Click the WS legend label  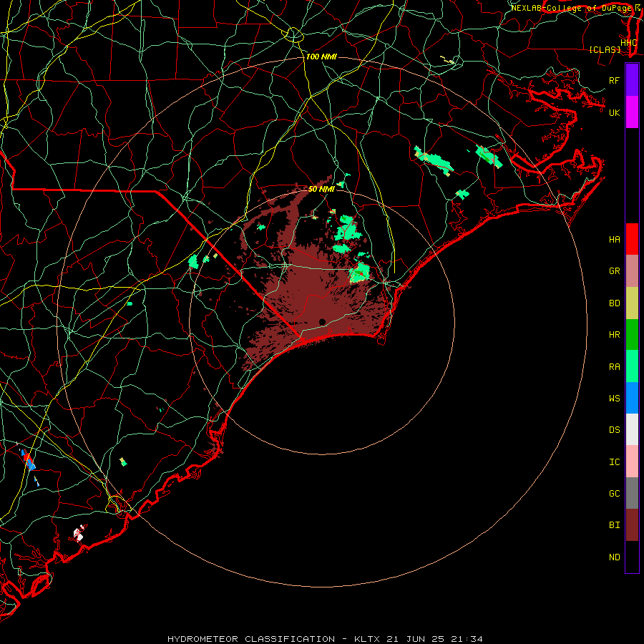[614, 399]
